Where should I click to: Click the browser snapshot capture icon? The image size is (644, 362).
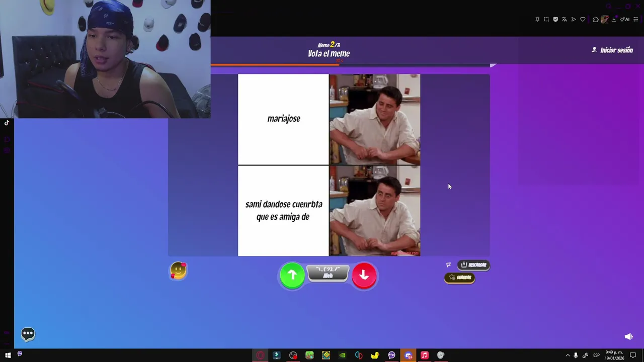[546, 19]
